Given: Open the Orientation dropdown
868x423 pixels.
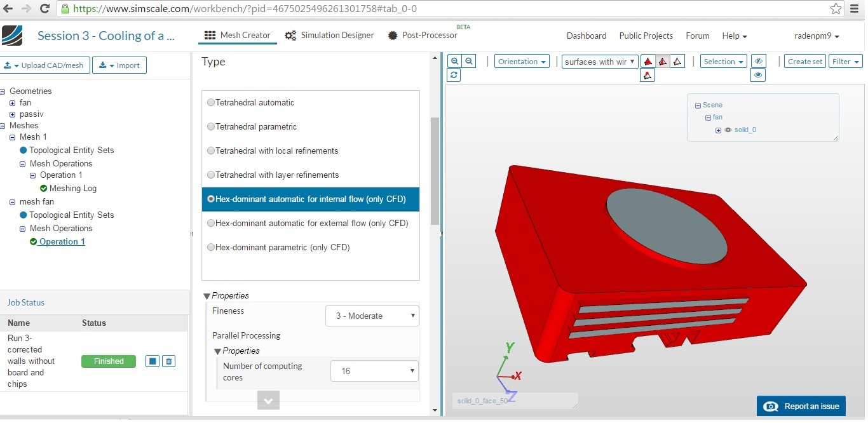Looking at the screenshot, I should pyautogui.click(x=522, y=62).
